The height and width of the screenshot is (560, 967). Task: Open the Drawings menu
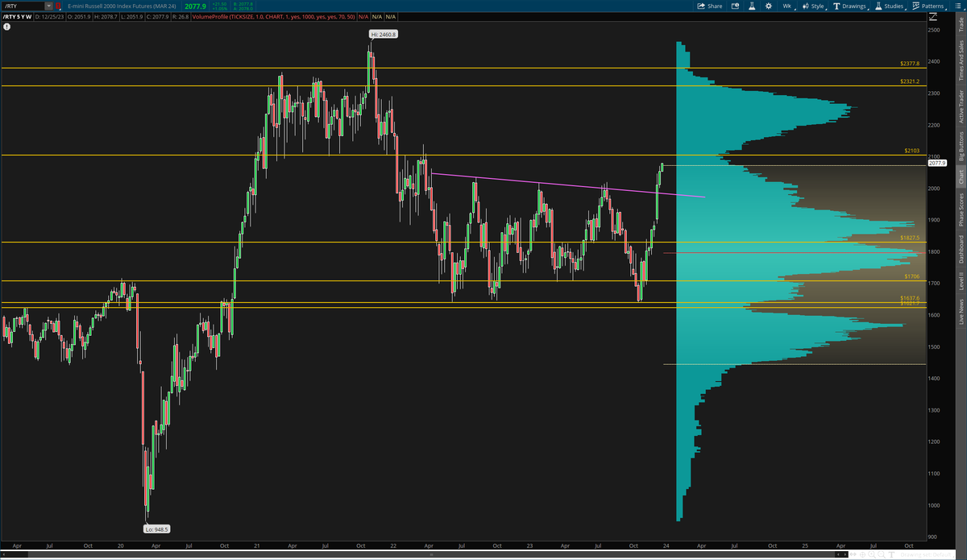(851, 6)
